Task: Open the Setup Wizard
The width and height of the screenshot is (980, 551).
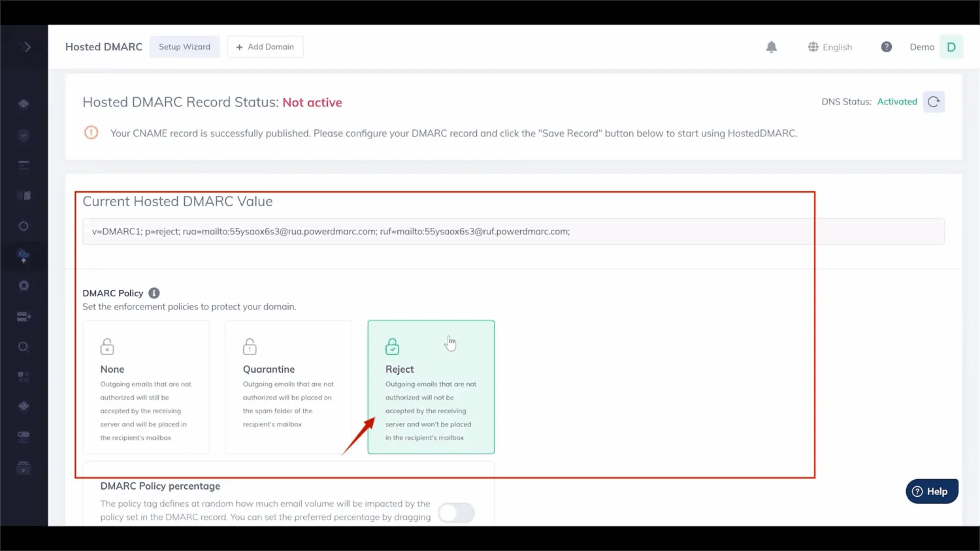Action: tap(184, 47)
